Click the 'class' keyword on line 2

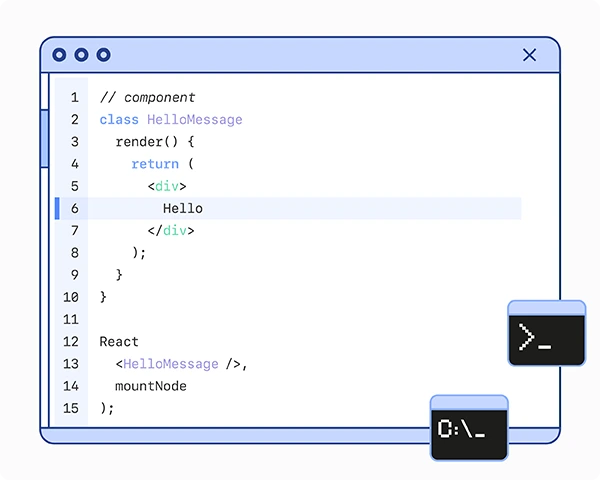tap(119, 120)
